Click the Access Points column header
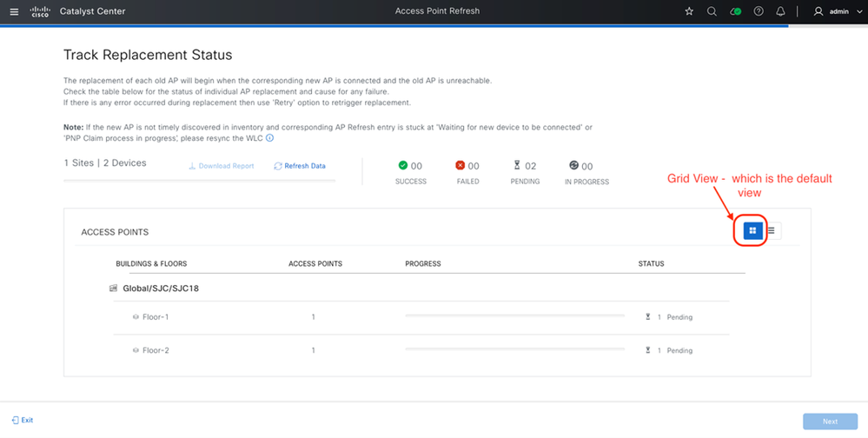The height and width of the screenshot is (438, 868). pyautogui.click(x=315, y=263)
